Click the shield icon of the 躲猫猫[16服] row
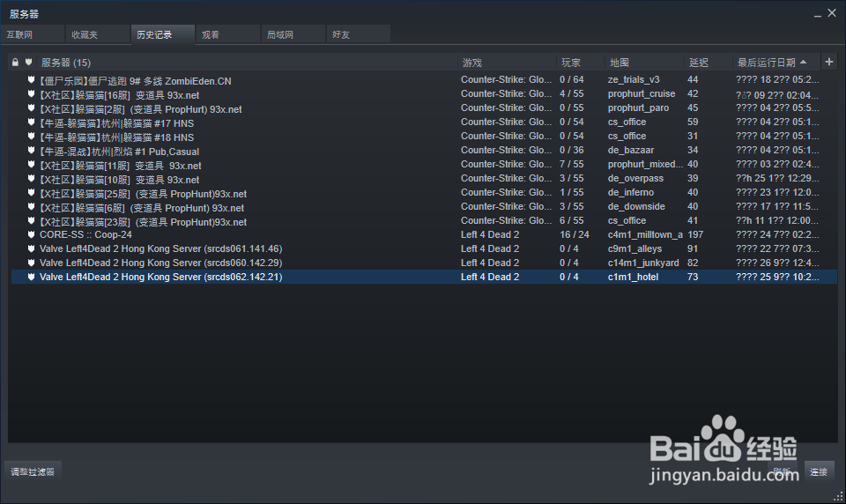Image resolution: width=846 pixels, height=504 pixels. coord(32,94)
